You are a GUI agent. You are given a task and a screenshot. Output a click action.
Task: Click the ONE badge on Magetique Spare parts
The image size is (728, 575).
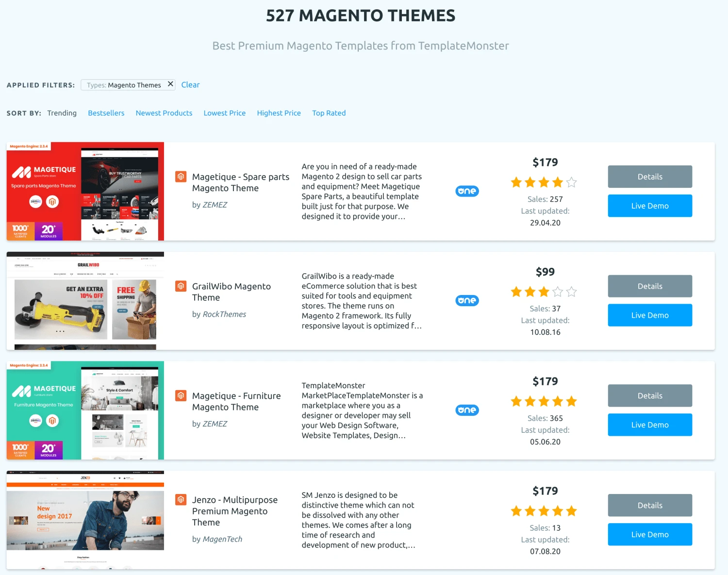tap(467, 191)
